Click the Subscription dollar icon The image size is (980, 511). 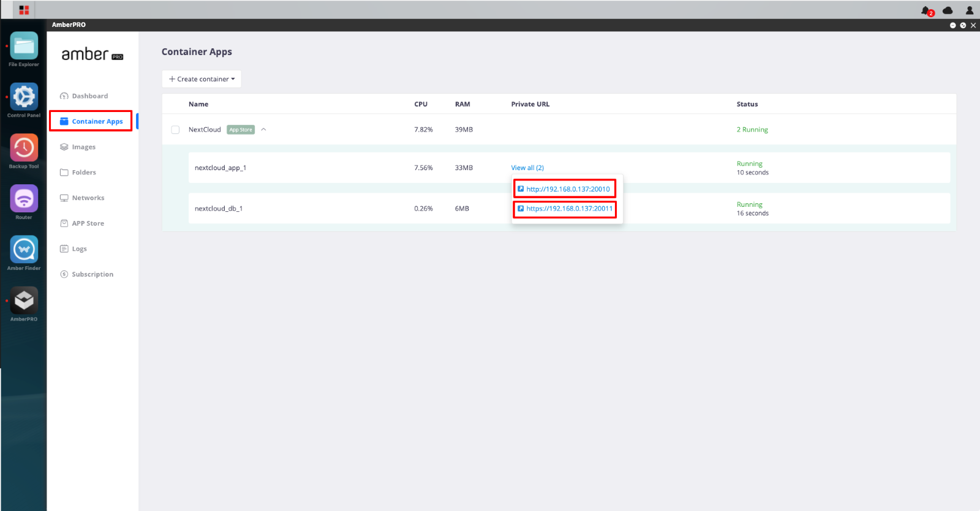(x=64, y=274)
